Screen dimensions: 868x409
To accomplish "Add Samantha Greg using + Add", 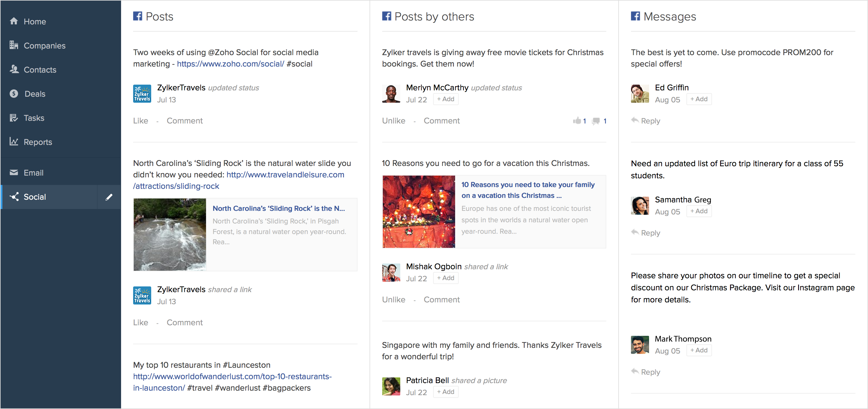I will pyautogui.click(x=699, y=211).
